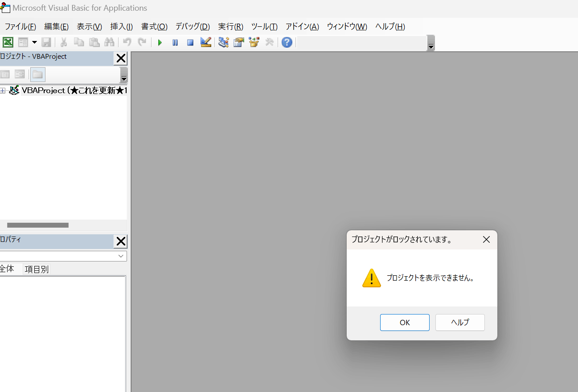
Task: Open the 実行(R) menu
Action: pyautogui.click(x=231, y=26)
